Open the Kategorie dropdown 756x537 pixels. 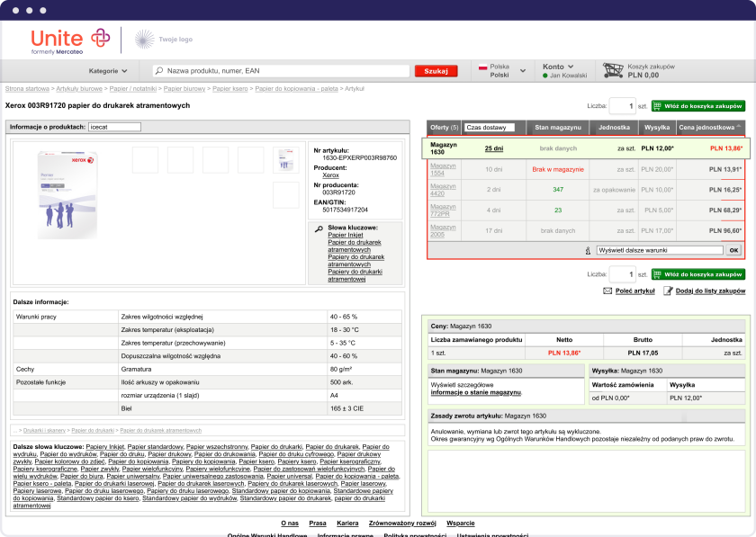tap(107, 71)
